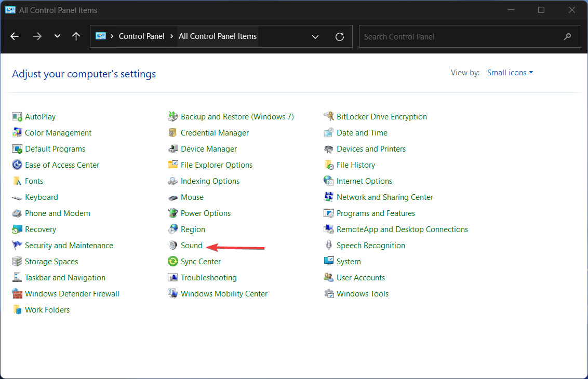
Task: Open the Sync Center green icon
Action: pos(173,262)
